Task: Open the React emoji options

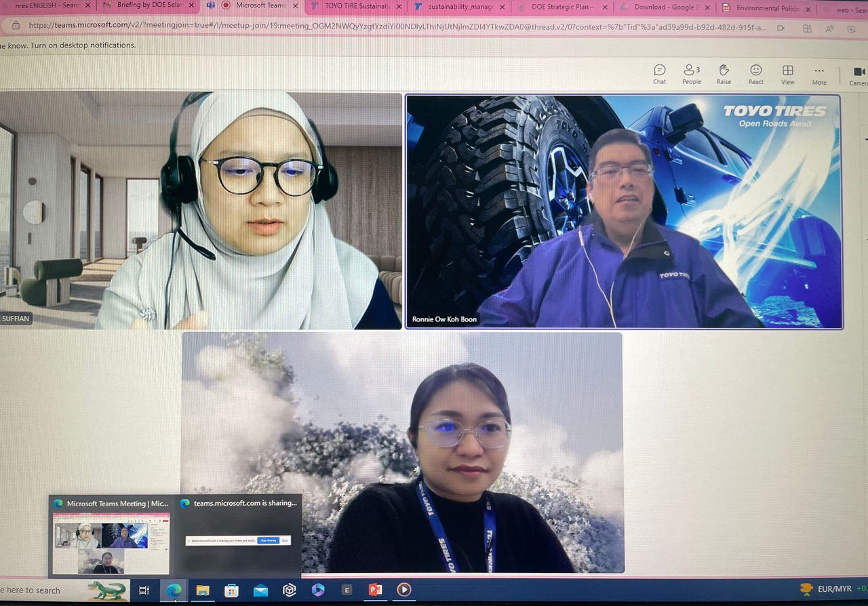Action: tap(755, 74)
